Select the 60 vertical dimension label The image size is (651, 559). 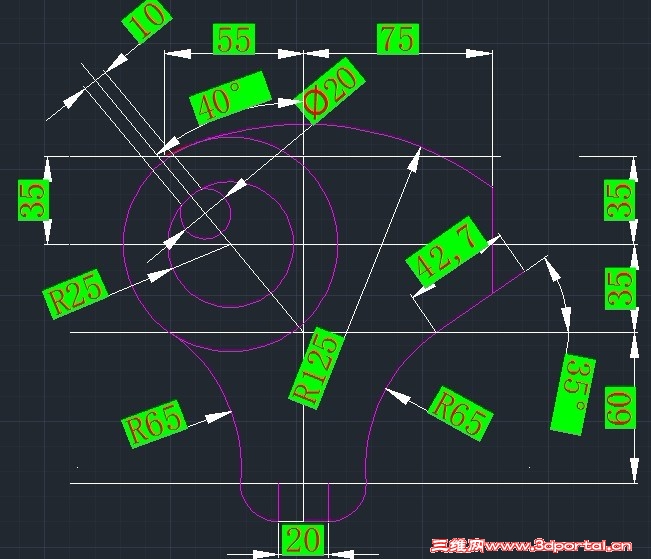pos(620,407)
